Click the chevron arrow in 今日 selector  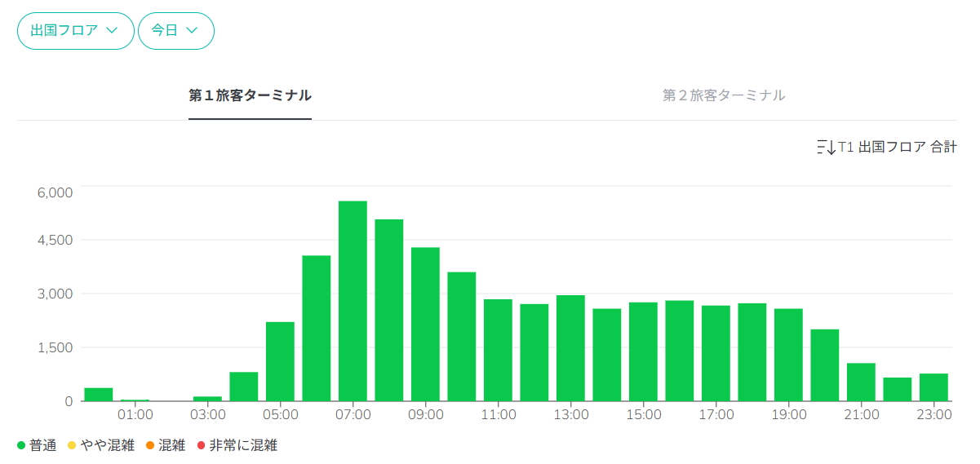point(193,31)
